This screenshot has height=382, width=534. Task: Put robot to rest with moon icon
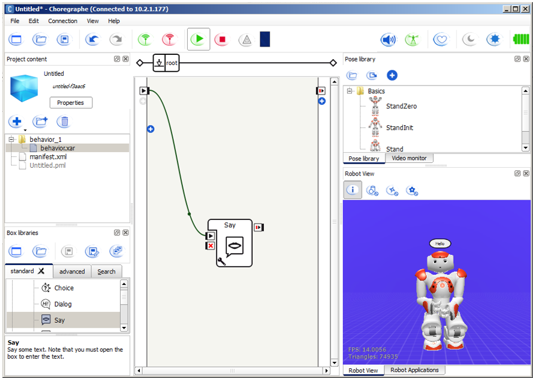click(469, 40)
